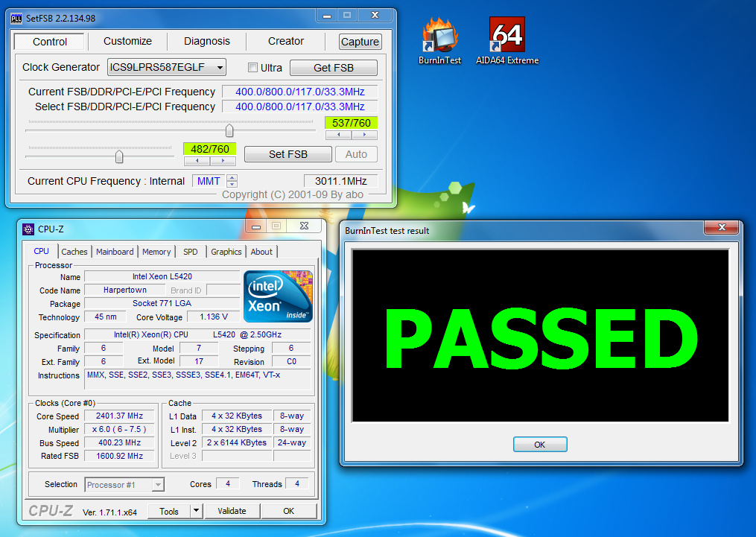Click the Harpertown code name value
The width and height of the screenshot is (756, 537).
tap(125, 290)
